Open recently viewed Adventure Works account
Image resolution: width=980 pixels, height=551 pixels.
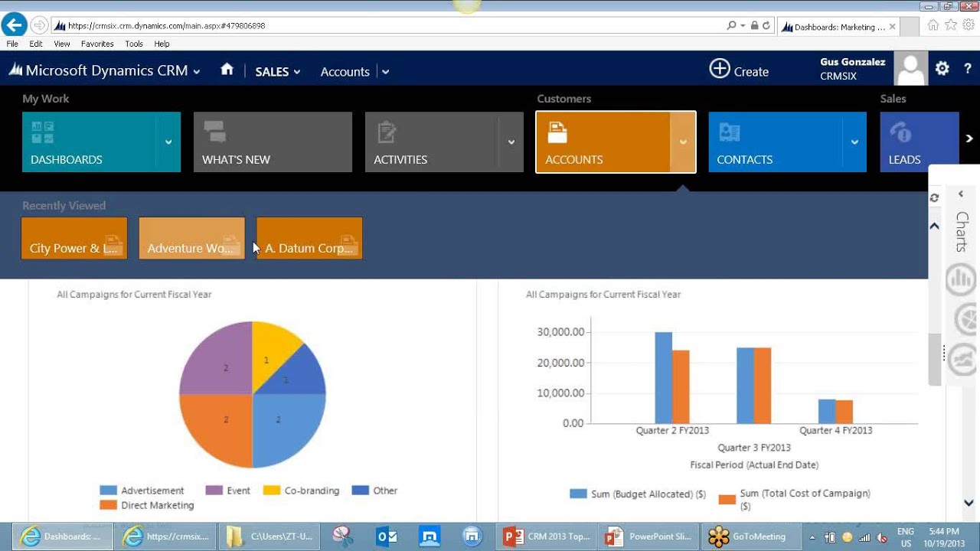point(191,238)
